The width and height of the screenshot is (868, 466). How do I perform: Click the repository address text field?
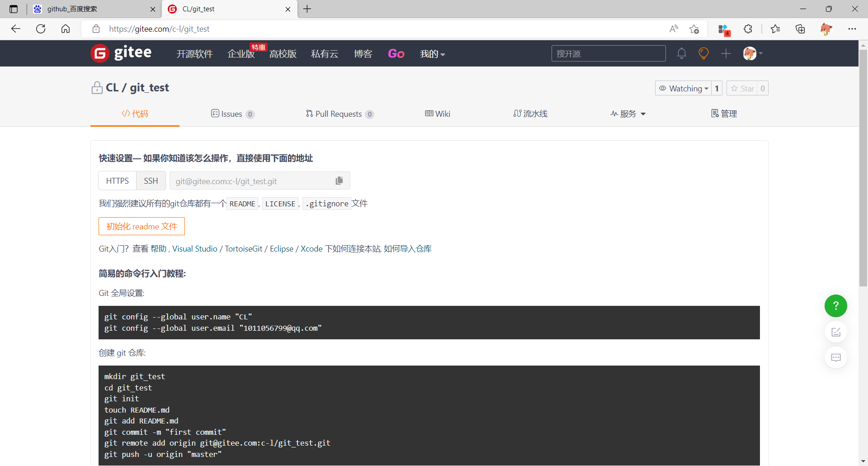253,181
